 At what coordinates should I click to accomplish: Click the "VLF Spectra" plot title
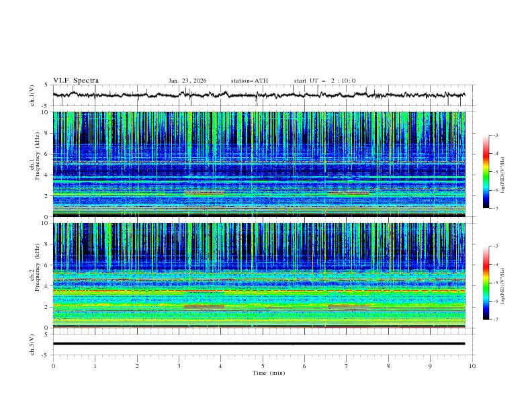click(76, 81)
